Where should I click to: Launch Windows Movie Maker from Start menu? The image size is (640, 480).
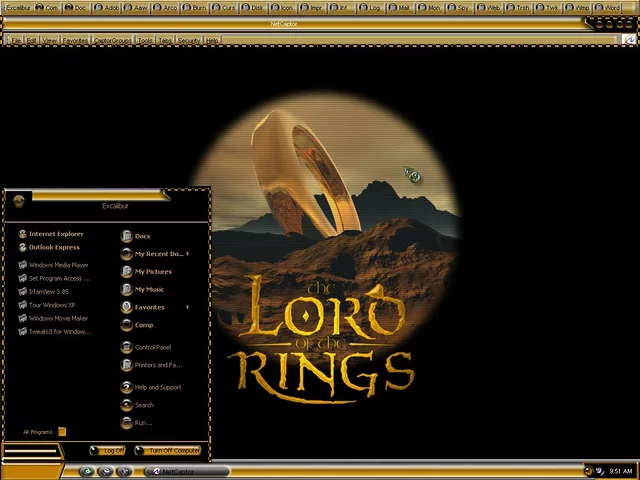click(53, 318)
